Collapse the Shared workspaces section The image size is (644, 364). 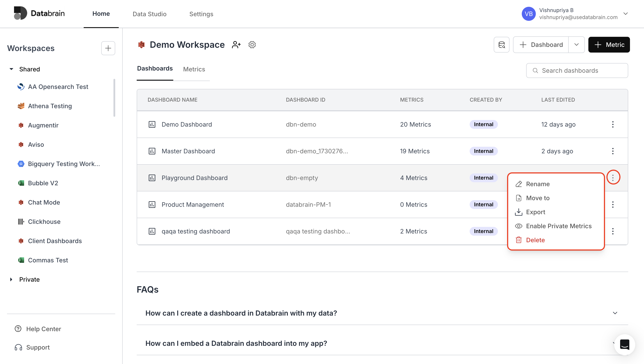pos(11,69)
